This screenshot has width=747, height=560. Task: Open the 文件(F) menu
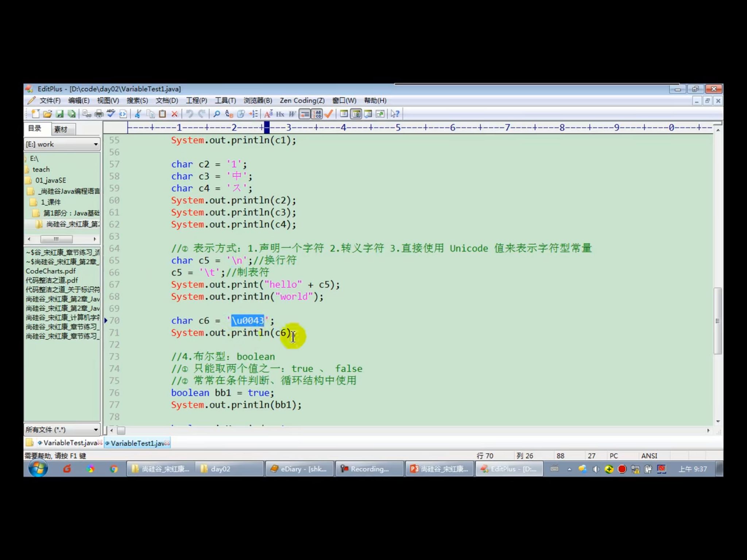pyautogui.click(x=49, y=100)
